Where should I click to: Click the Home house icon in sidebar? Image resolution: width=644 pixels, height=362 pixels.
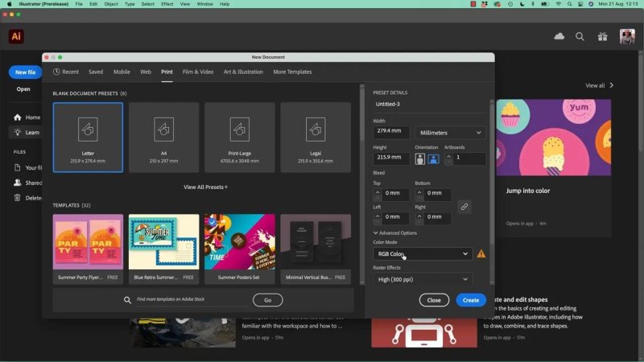tap(17, 117)
